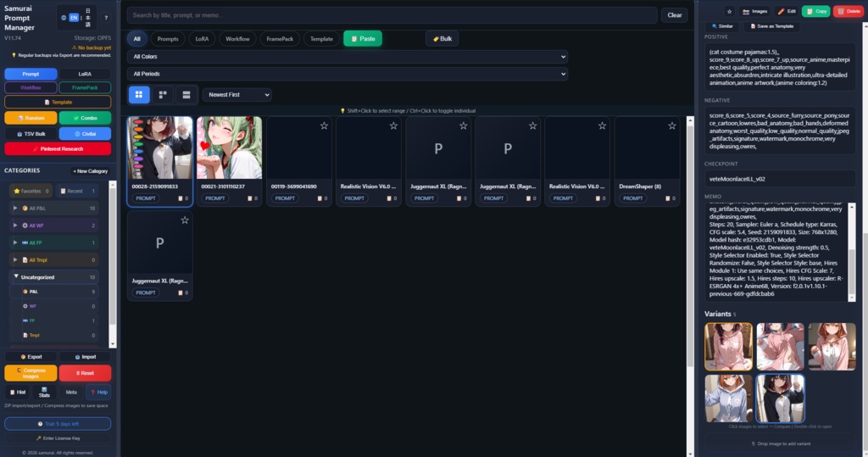
Task: Open the Hist history button
Action: (18, 393)
